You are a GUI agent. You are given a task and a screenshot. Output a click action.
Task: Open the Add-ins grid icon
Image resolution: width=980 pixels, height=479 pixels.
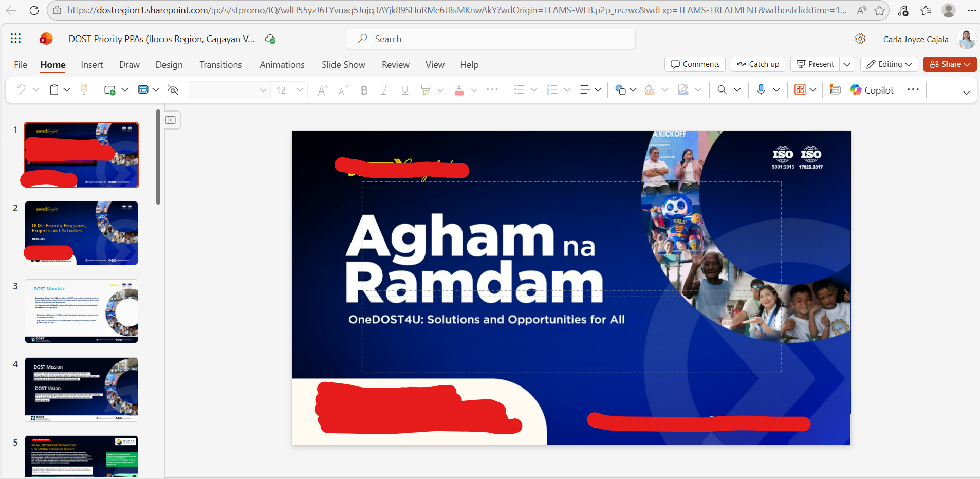(800, 90)
